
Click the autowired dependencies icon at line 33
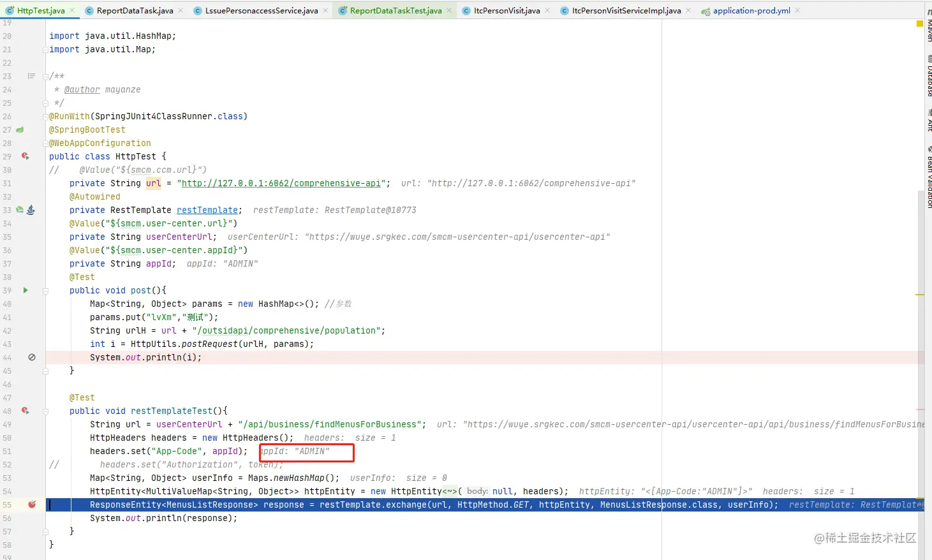pos(20,210)
